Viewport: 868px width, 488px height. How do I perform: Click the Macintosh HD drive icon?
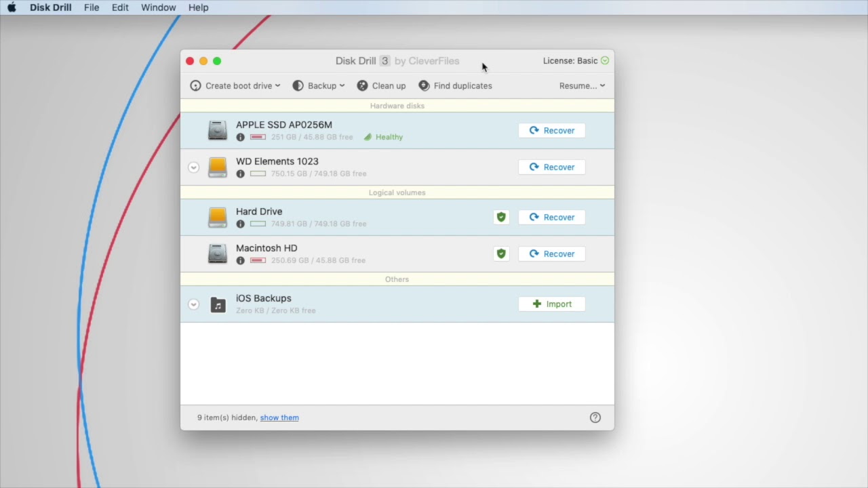(x=217, y=253)
